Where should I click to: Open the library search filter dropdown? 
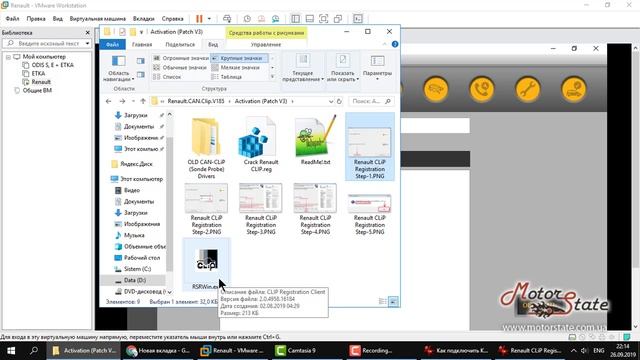point(87,43)
